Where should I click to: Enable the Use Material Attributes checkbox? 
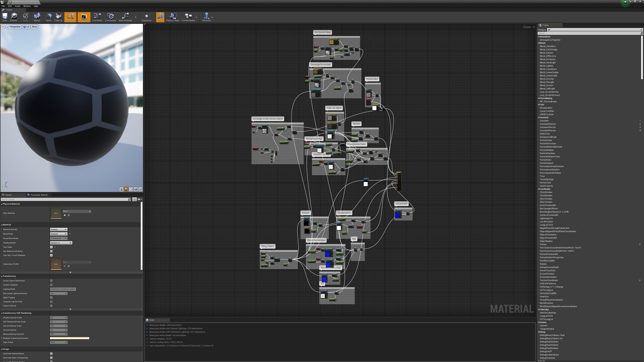click(x=51, y=251)
